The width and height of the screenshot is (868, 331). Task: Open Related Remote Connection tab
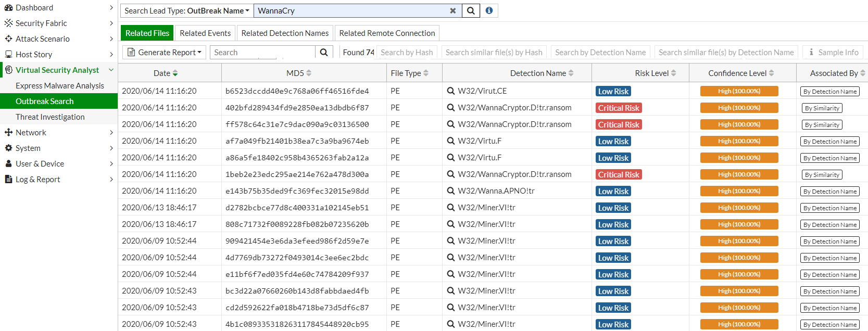(x=387, y=33)
